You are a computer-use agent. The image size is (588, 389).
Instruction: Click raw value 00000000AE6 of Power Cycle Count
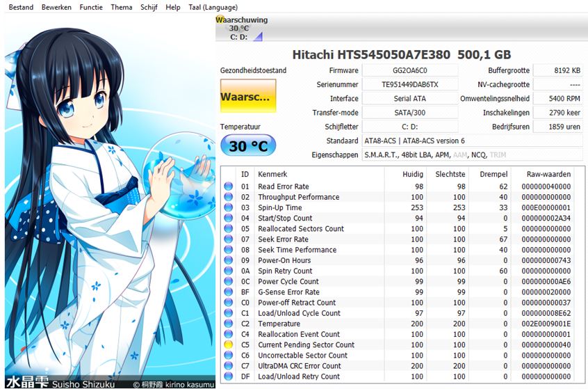point(546,281)
